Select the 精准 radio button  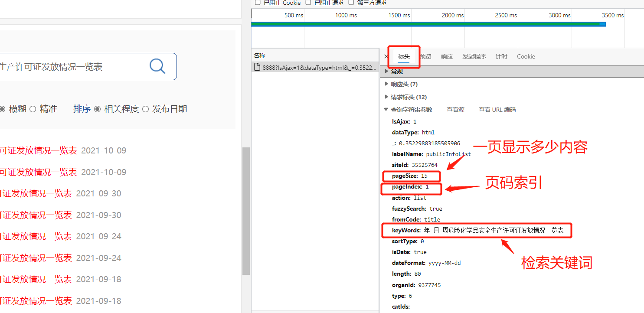pyautogui.click(x=33, y=109)
